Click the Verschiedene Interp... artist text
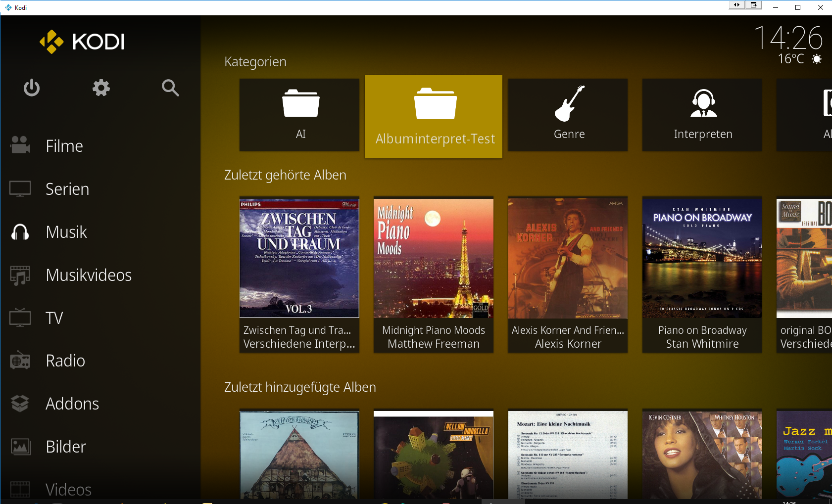The width and height of the screenshot is (832, 504). [x=299, y=344]
